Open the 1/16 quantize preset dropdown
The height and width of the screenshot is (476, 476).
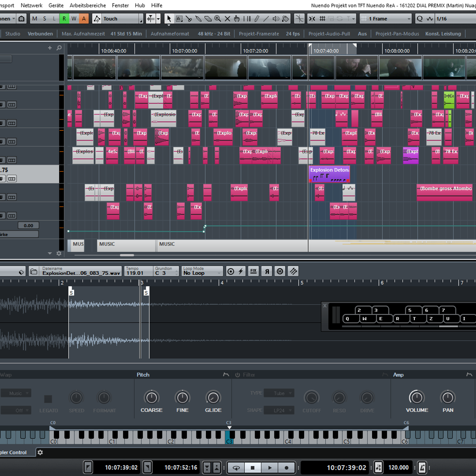(455, 19)
